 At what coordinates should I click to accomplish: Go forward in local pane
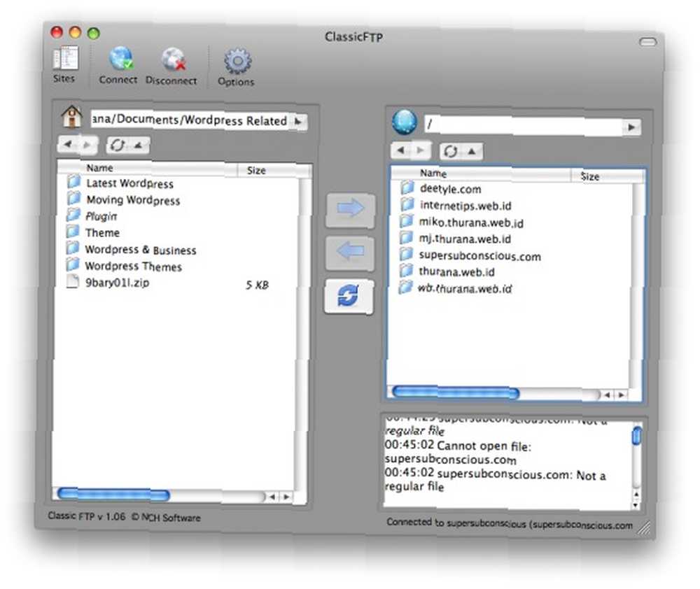point(87,145)
